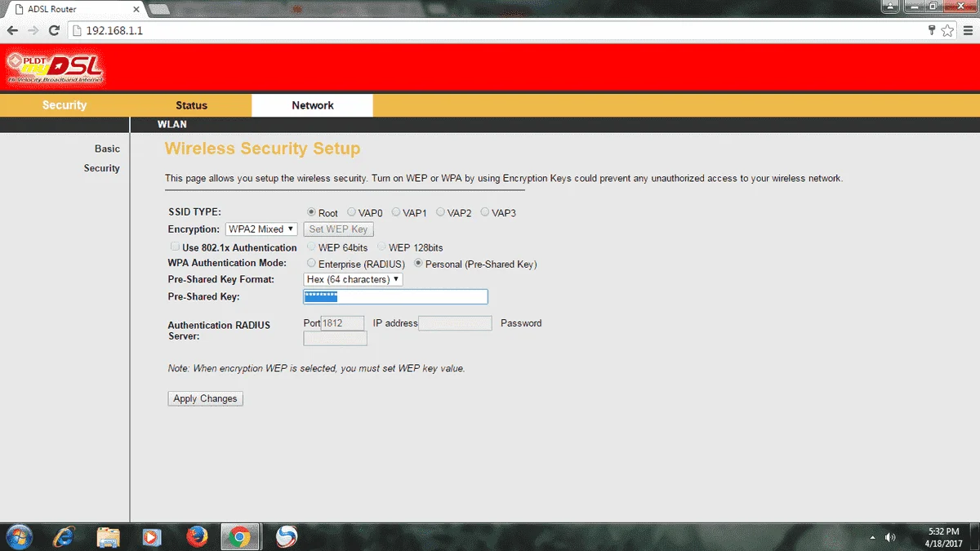
Task: Select the VAP2 SSID type
Action: pos(440,212)
